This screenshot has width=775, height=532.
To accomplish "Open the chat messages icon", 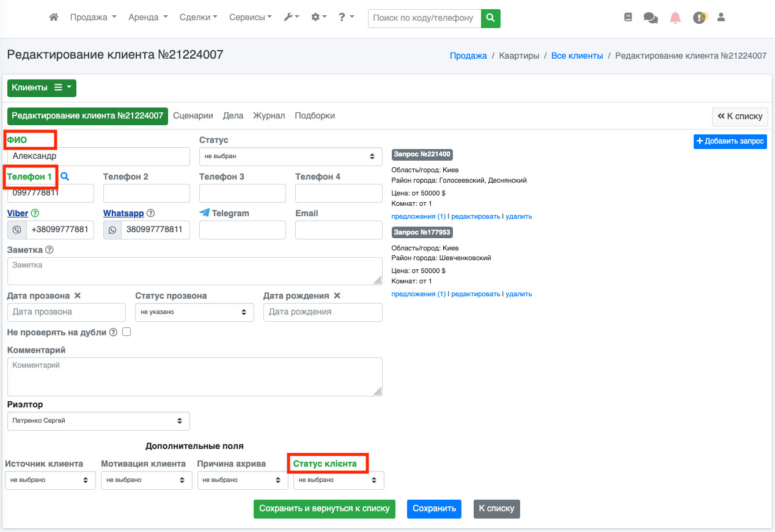I will tap(650, 18).
